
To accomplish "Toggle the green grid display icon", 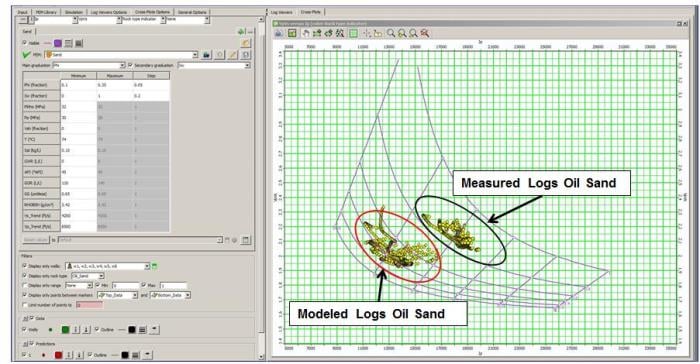I will (353, 33).
